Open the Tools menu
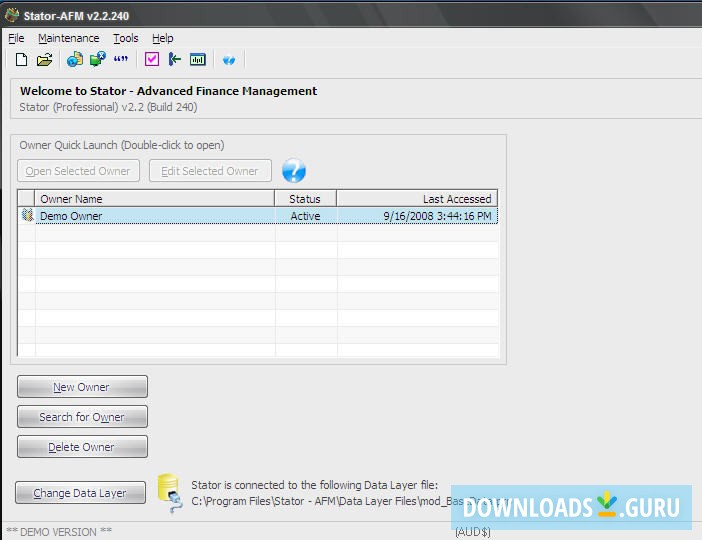The image size is (702, 540). click(125, 39)
